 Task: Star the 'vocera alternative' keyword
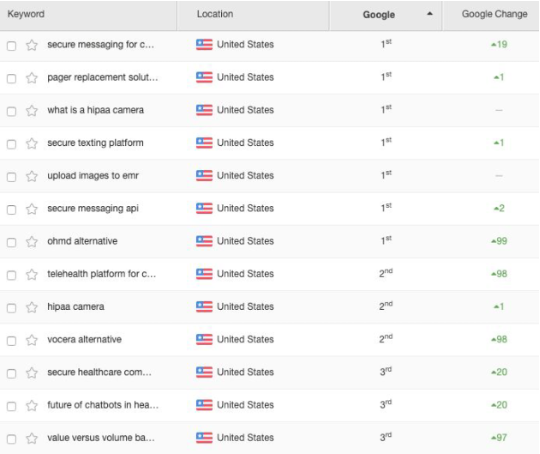pyautogui.click(x=32, y=340)
